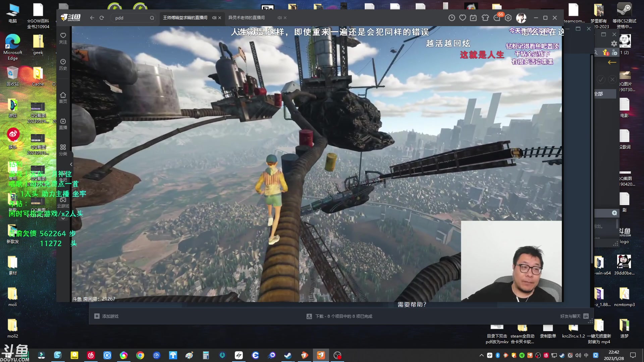This screenshot has width=644, height=362.
Task: Switch to the 王师傅精益求精的直播间 tab
Action: [x=185, y=18]
